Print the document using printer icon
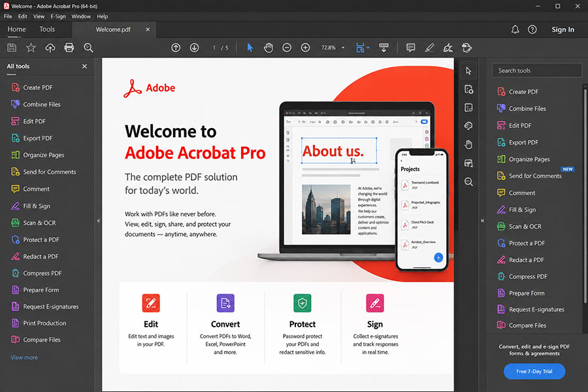Image resolution: width=588 pixels, height=392 pixels. click(x=69, y=48)
